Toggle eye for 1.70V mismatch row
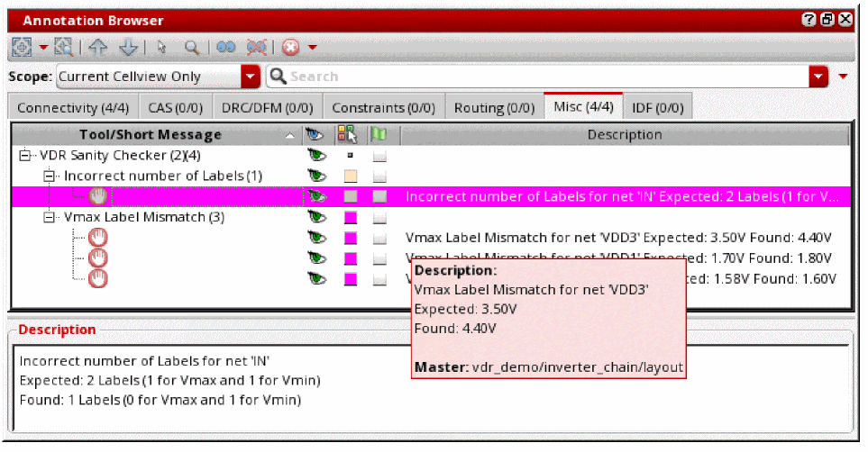868x452 pixels. coord(316,258)
